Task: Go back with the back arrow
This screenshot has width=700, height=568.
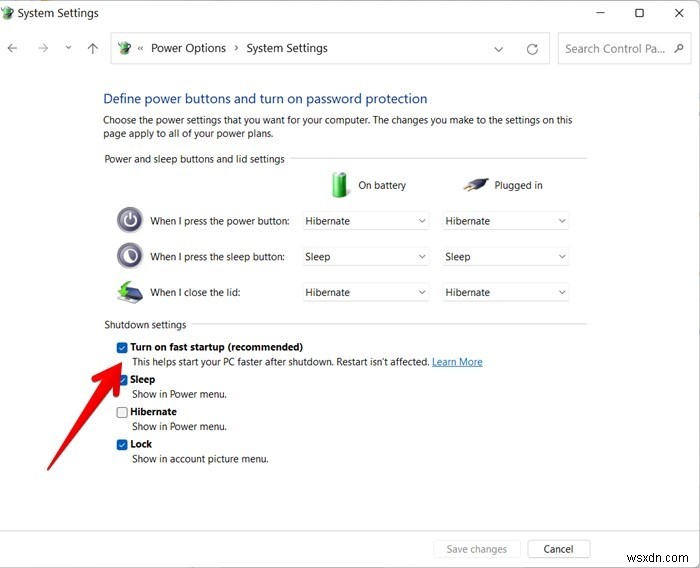Action: coord(12,48)
